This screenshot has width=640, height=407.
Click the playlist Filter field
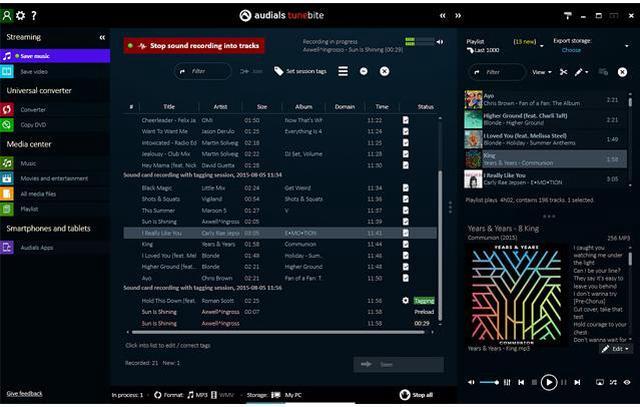coord(497,72)
